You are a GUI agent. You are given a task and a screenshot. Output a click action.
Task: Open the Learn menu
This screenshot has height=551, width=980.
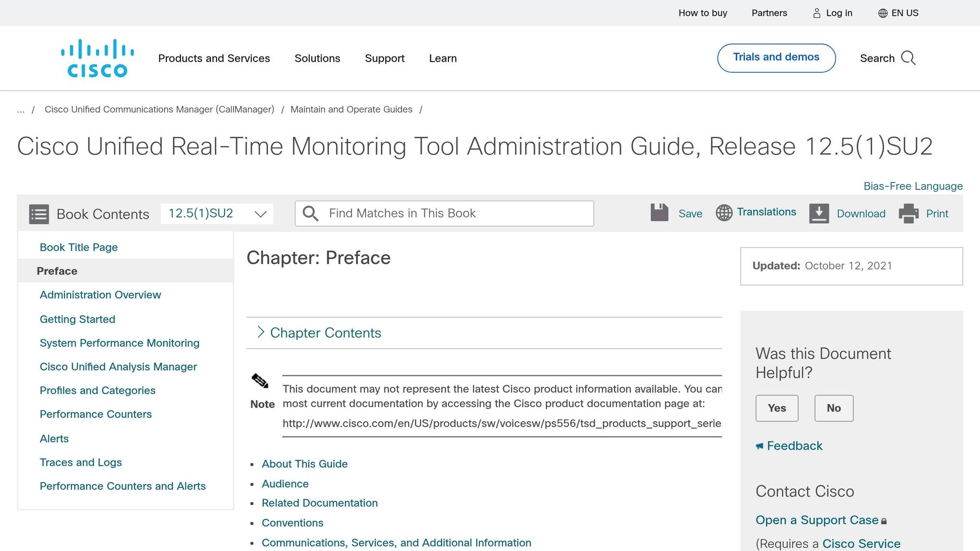click(443, 58)
